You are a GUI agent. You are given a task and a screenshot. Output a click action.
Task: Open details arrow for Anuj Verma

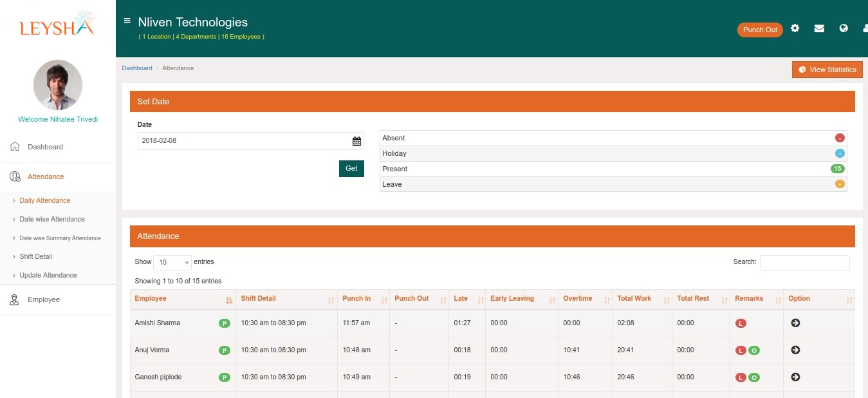point(795,350)
